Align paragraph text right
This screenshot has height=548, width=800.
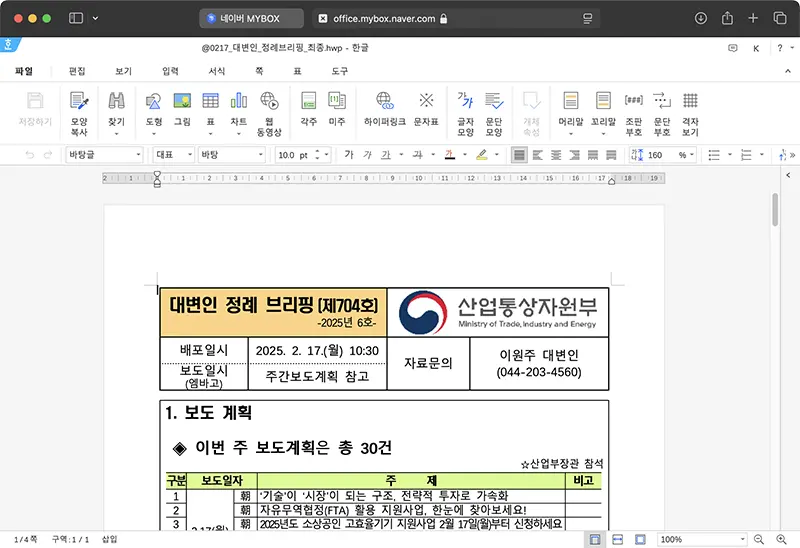574,155
